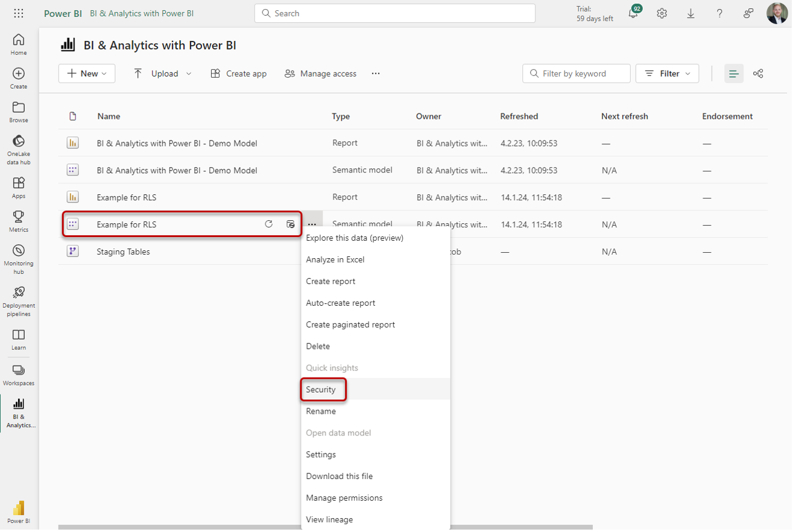The height and width of the screenshot is (532, 793).
Task: Open the Filter dropdown
Action: coord(668,74)
